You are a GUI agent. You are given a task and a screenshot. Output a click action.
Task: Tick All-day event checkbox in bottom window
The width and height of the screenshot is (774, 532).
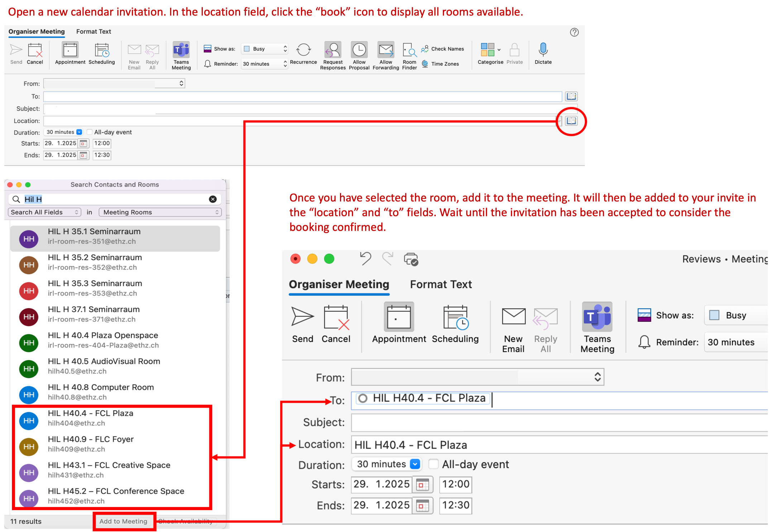pyautogui.click(x=434, y=464)
